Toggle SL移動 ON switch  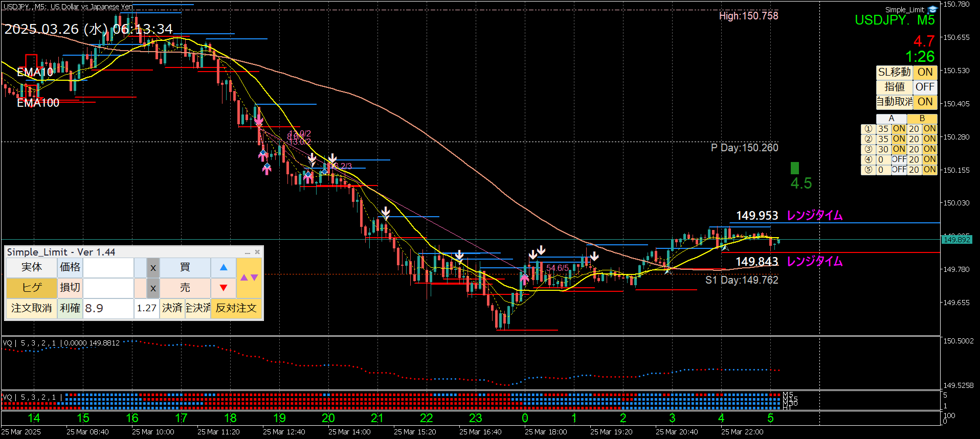pyautogui.click(x=925, y=72)
